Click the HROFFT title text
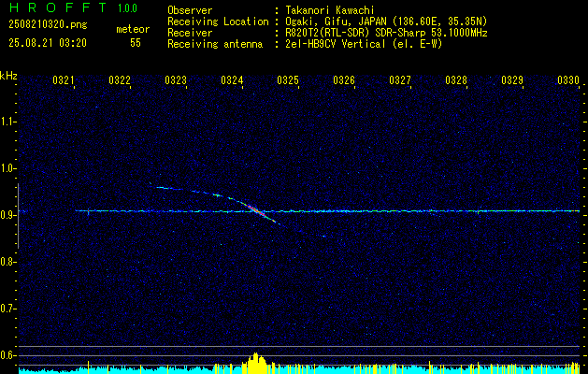The image size is (588, 374). click(58, 7)
